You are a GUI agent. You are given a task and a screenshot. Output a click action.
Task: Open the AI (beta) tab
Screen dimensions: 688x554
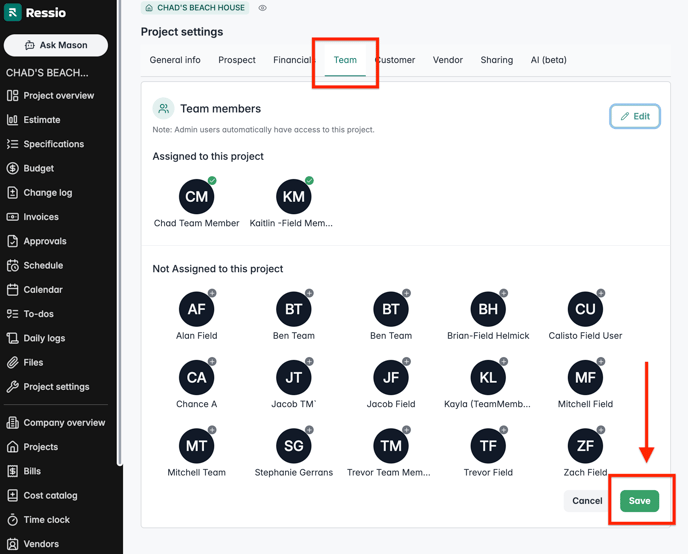click(x=548, y=60)
